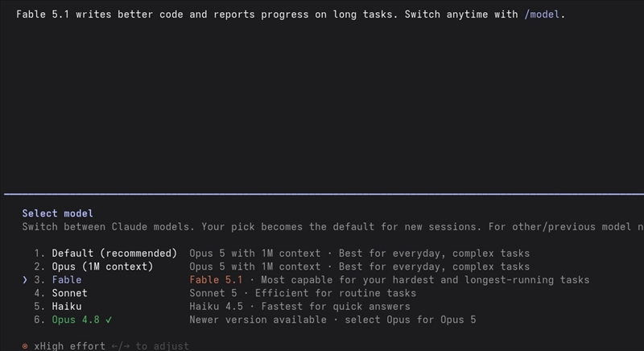Image resolution: width=644 pixels, height=351 pixels.
Task: Click 'Haiku 4.5 · Fastest for quick answers'
Action: 299,306
